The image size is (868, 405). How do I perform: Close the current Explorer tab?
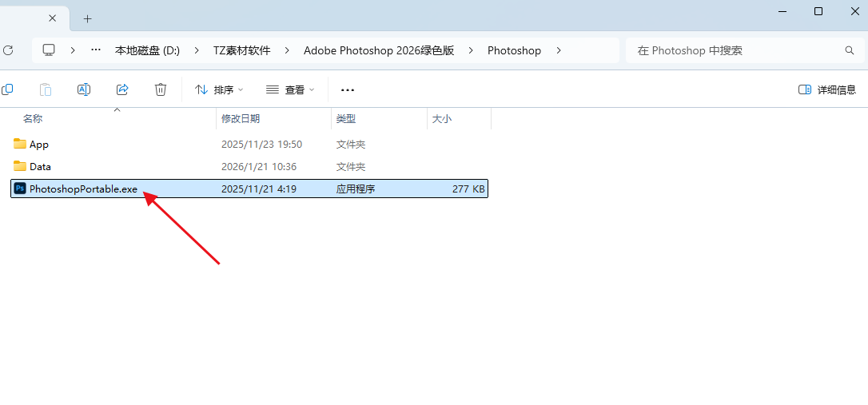[52, 18]
